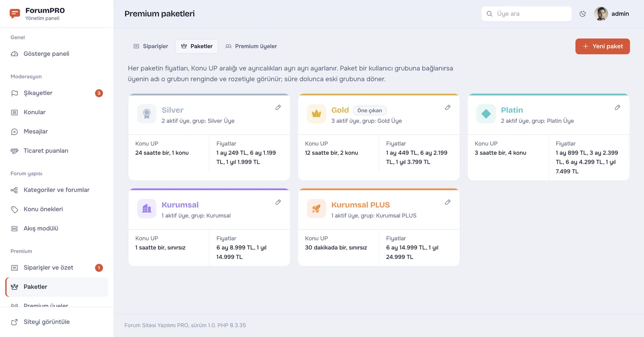Click the ForumPRO logo icon
This screenshot has height=337, width=644.
(x=15, y=14)
